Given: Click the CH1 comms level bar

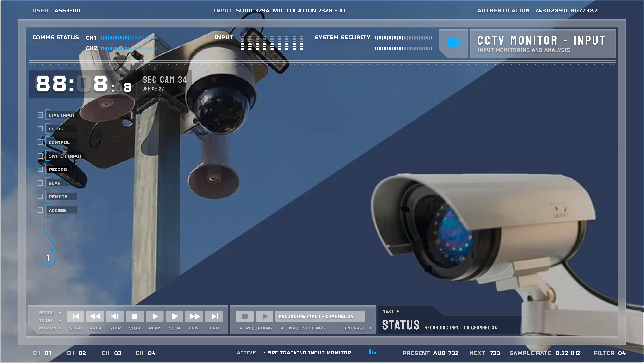Looking at the screenshot, I should point(129,38).
